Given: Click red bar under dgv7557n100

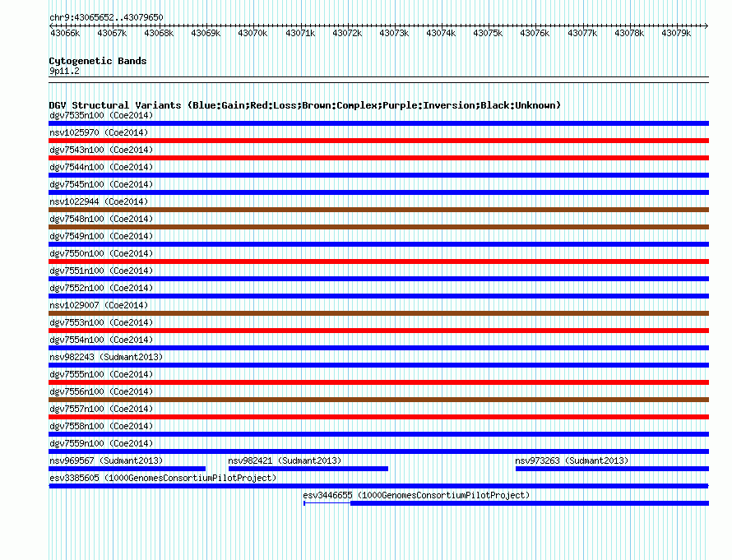Looking at the screenshot, I should [x=378, y=417].
